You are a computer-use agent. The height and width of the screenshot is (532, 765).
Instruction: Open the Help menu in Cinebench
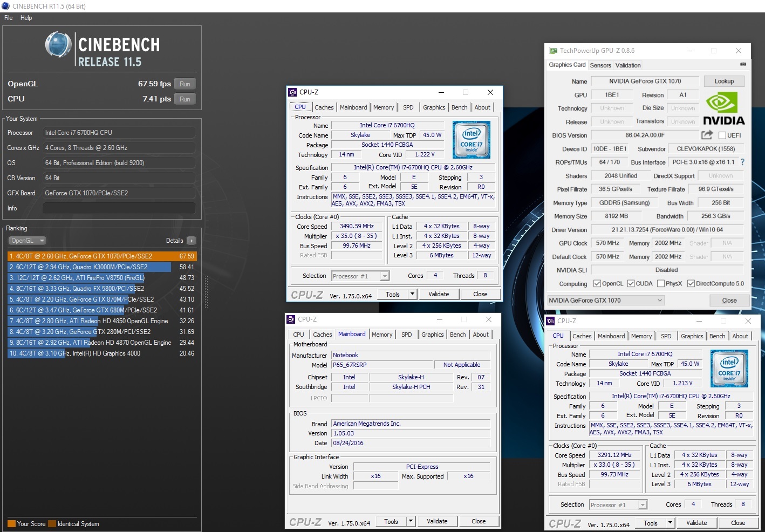pos(26,18)
